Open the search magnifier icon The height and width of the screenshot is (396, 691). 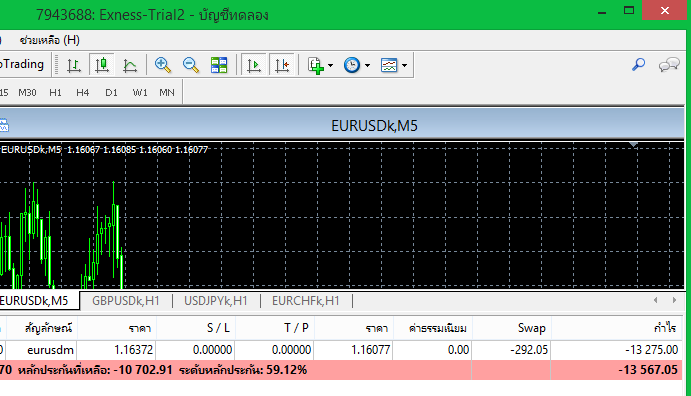click(x=638, y=65)
